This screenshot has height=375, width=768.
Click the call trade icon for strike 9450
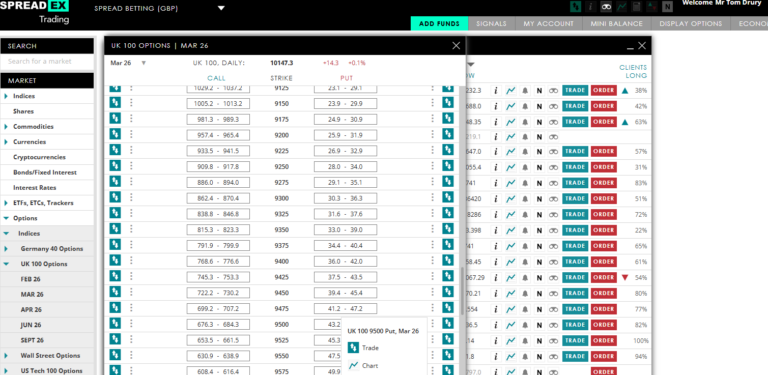coord(115,292)
